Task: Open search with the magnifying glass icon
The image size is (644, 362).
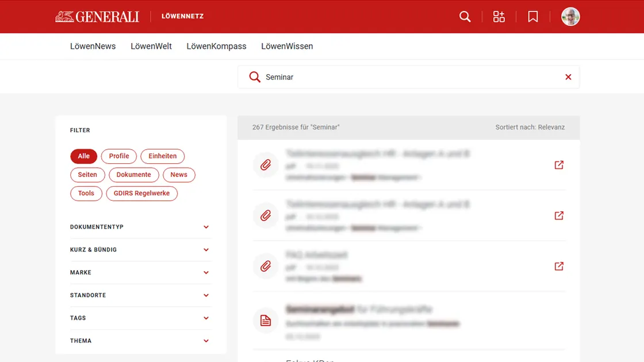Action: (465, 17)
